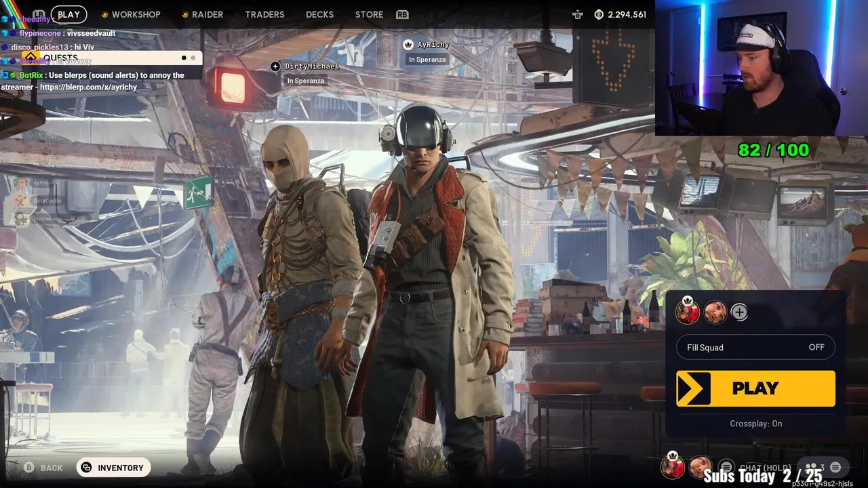Click the crowned avatar in bottom bar
The width and height of the screenshot is (868, 488).
point(673,466)
